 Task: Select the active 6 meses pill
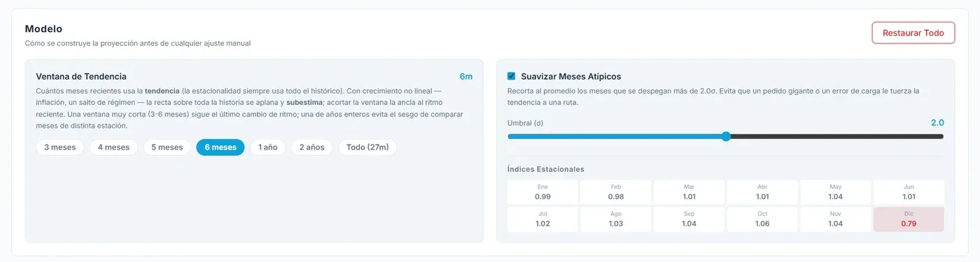pos(220,147)
